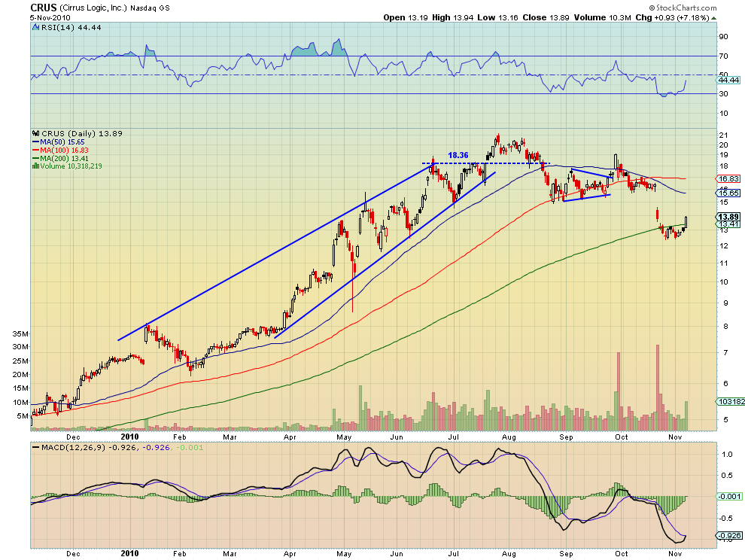Screen dimensions: 745x560
Task: Click the Dec label under the MACD panel
Action: [x=73, y=554]
